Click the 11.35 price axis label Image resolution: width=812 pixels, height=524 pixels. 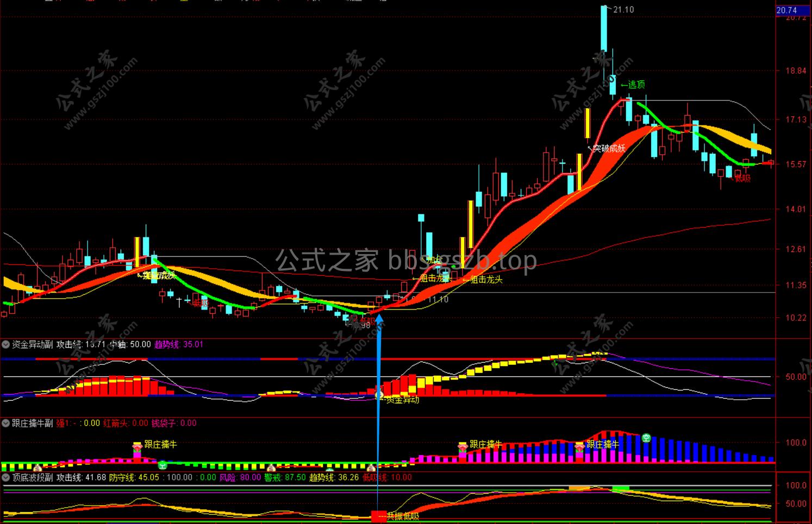796,285
